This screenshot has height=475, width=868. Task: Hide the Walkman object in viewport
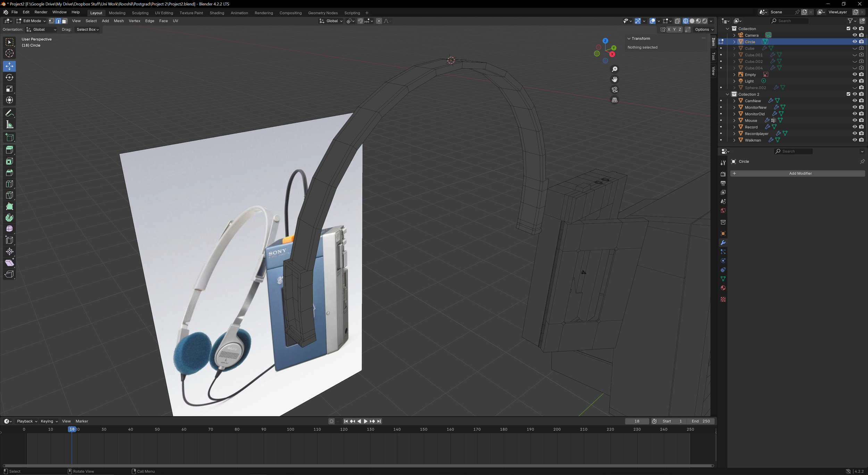point(855,140)
